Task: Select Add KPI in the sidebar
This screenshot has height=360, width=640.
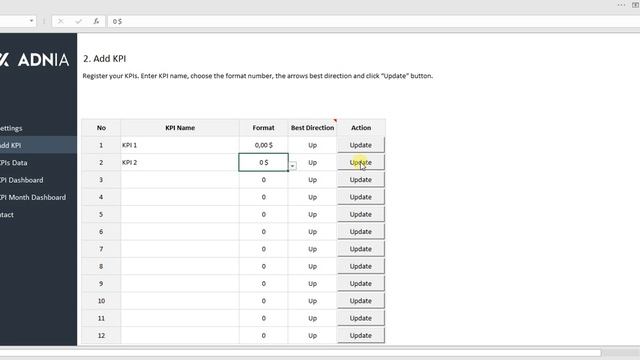Action: click(x=38, y=145)
